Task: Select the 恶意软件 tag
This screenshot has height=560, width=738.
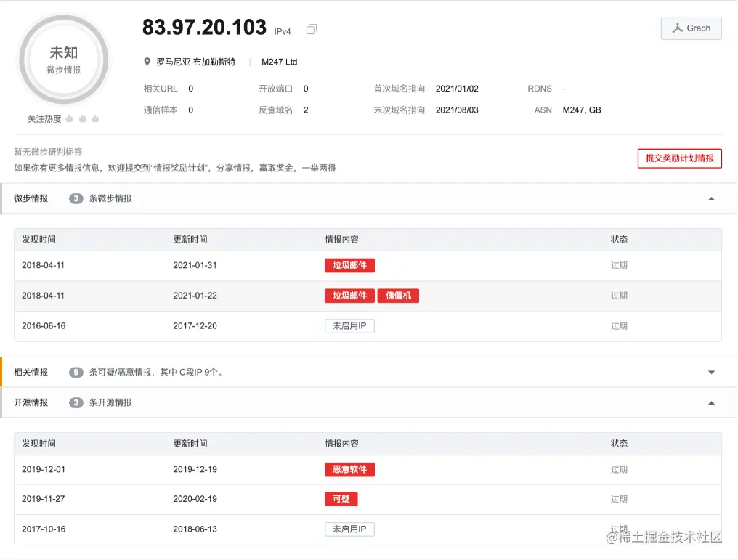Action: pyautogui.click(x=349, y=469)
